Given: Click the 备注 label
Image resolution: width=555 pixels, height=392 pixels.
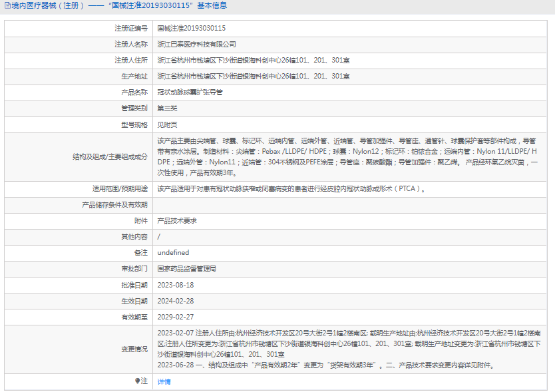Looking at the screenshot, I should tap(141, 252).
